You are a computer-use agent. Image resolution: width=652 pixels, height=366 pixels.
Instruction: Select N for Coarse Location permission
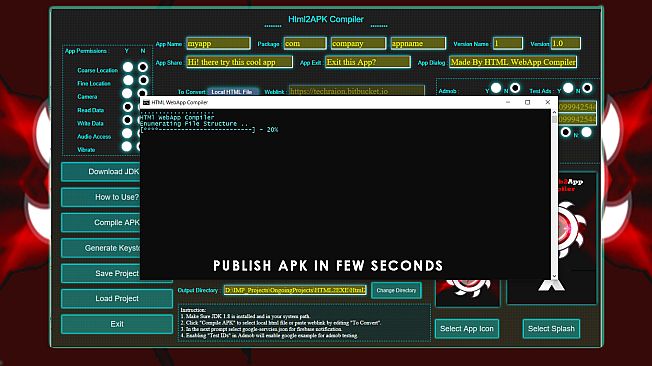[x=143, y=67]
